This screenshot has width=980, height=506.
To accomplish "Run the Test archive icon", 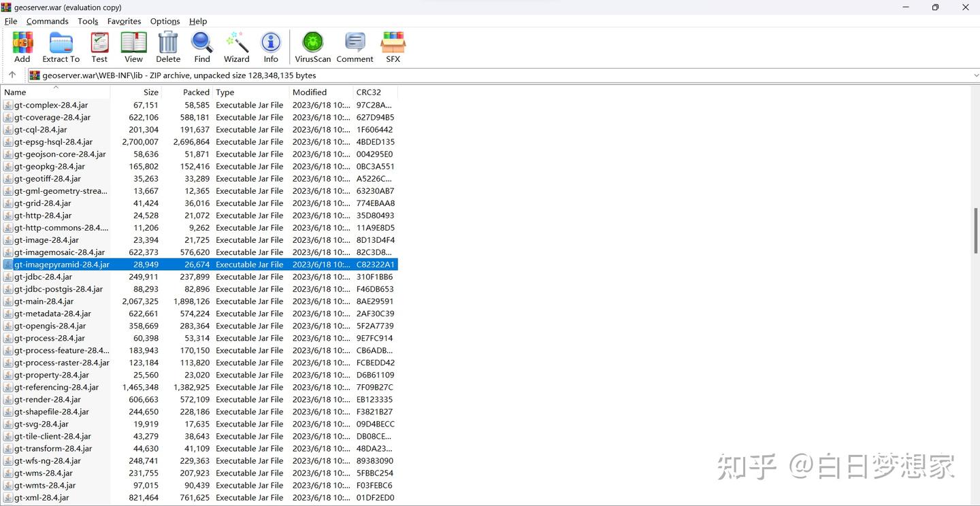I will [x=99, y=44].
